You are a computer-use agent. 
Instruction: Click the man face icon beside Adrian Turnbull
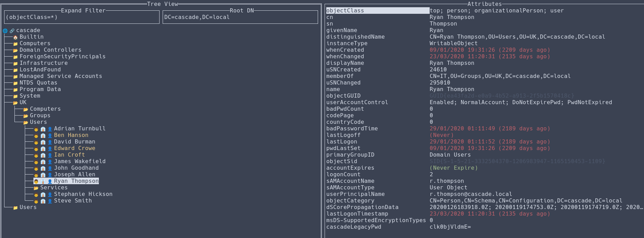pyautogui.click(x=36, y=129)
